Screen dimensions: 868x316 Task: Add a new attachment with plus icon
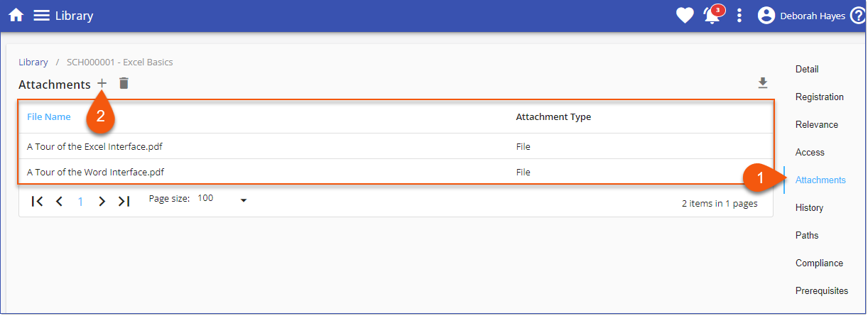coord(102,84)
